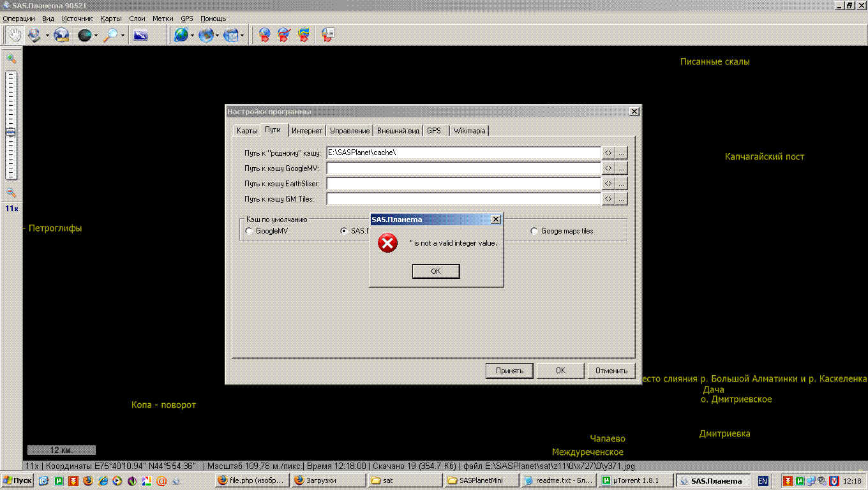
Task: Select the GoogleMV cache radio button
Action: 249,231
